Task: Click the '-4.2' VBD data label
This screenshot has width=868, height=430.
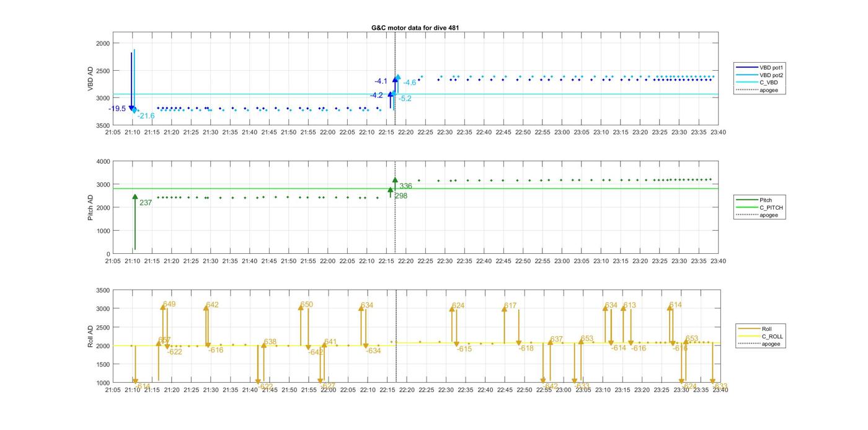Action: 376,96
